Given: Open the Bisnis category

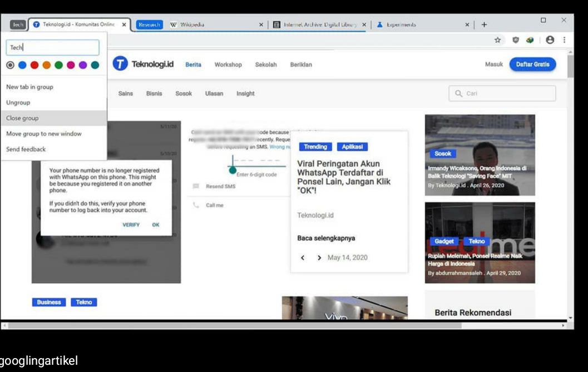Looking at the screenshot, I should click(x=154, y=94).
